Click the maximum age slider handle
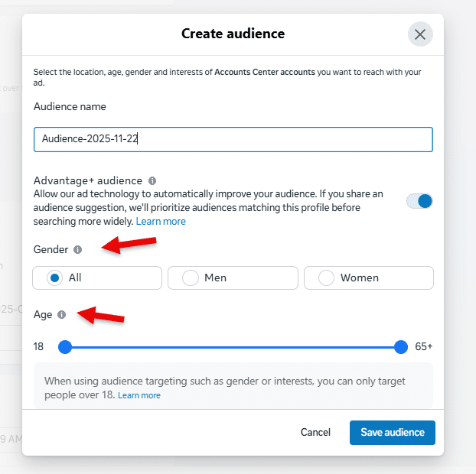 pyautogui.click(x=401, y=347)
